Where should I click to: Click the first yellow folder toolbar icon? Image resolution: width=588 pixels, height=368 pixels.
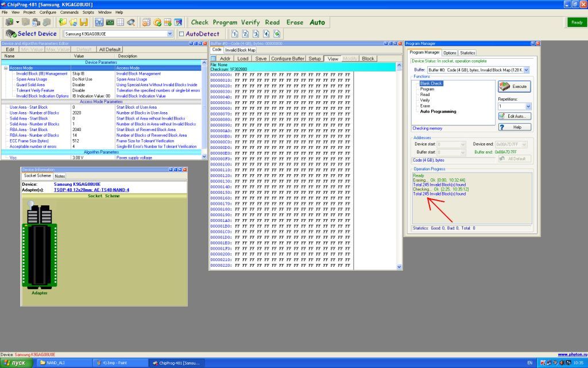point(63,22)
